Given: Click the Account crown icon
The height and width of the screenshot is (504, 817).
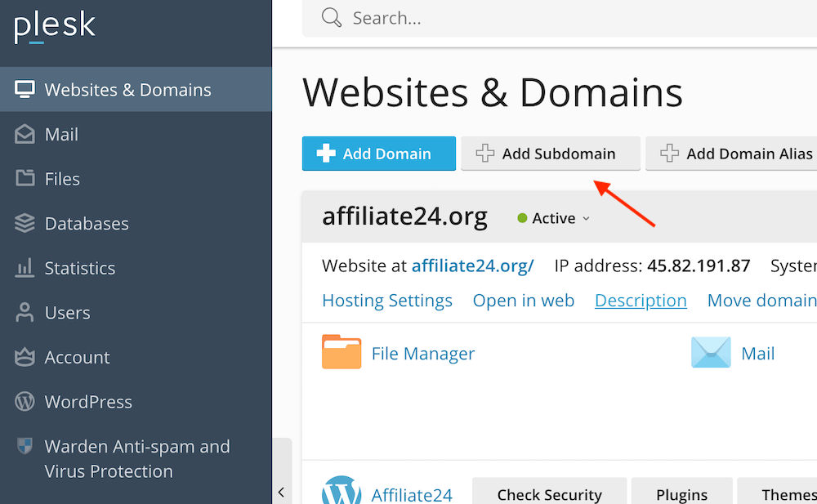Looking at the screenshot, I should [x=25, y=357].
